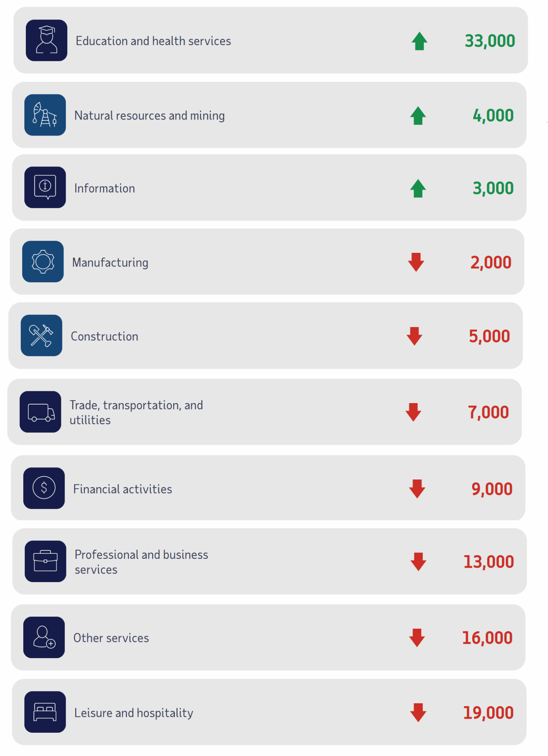This screenshot has width=548, height=756.
Task: Click the Construction shovel and hammer icon
Action: click(x=41, y=335)
